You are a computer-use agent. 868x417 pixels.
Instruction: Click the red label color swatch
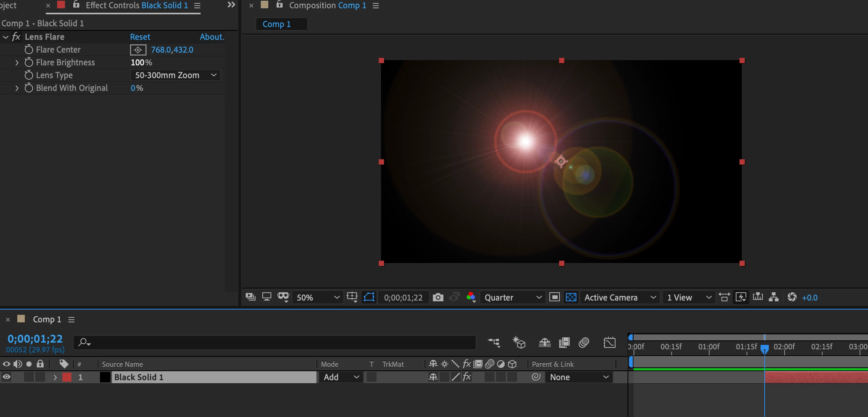tap(67, 377)
